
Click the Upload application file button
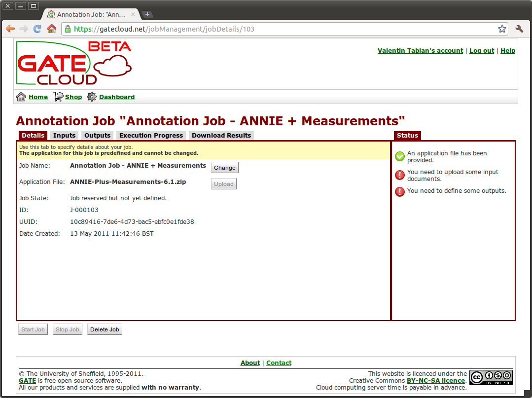(x=223, y=184)
